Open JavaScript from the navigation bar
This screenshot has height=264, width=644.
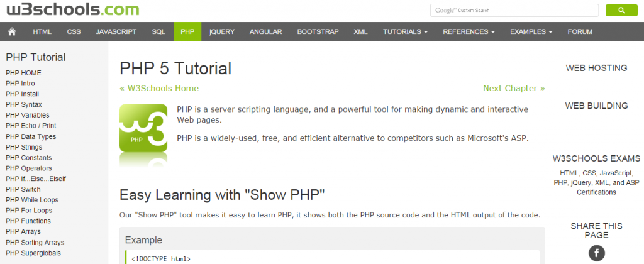point(116,31)
